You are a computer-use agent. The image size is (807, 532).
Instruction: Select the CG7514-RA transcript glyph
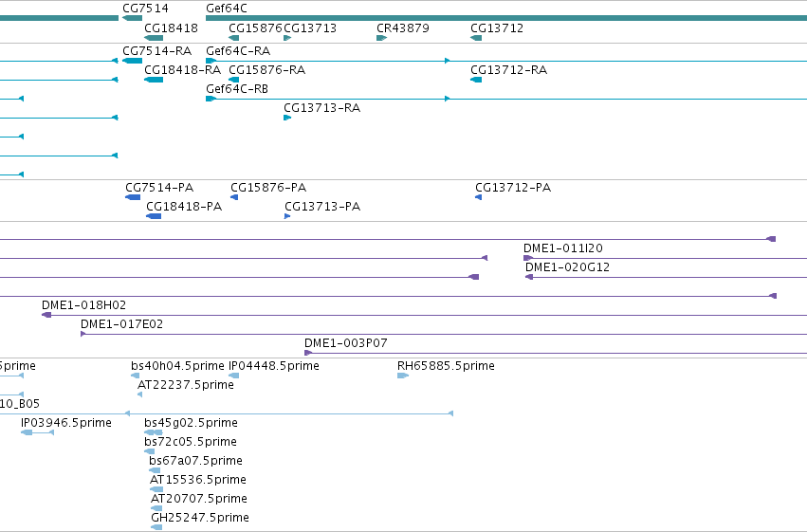pyautogui.click(x=132, y=61)
